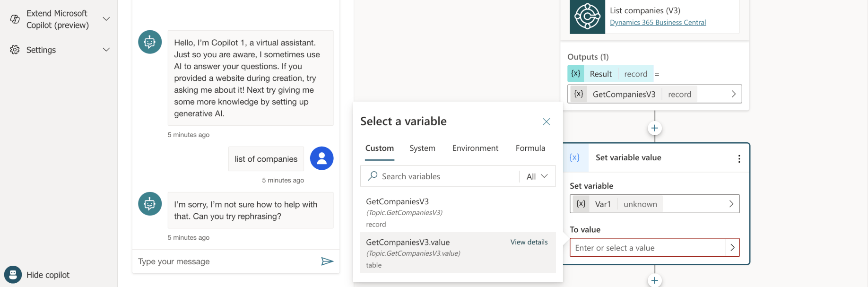
Task: Add node below Set variable value
Action: pyautogui.click(x=654, y=280)
